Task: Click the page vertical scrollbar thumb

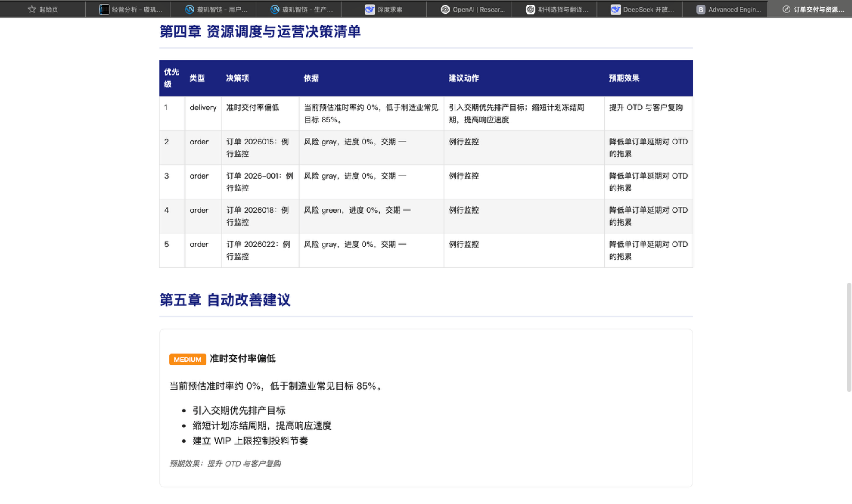Action: (x=849, y=337)
